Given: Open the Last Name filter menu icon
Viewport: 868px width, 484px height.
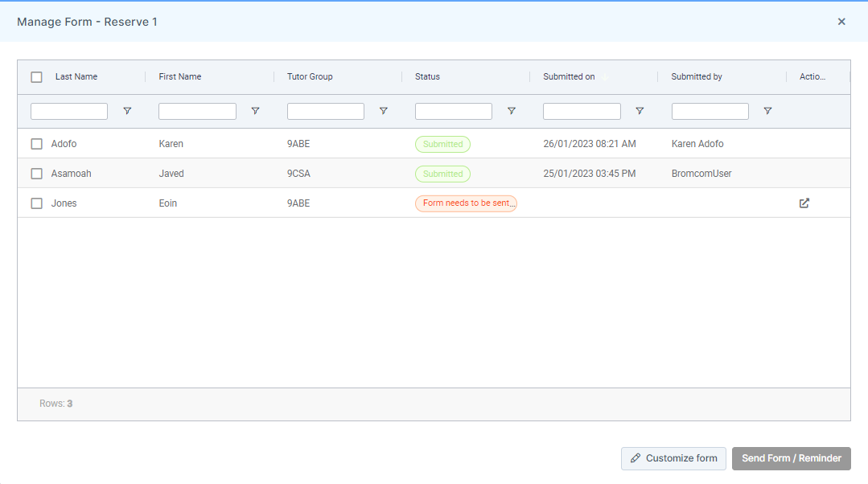Looking at the screenshot, I should (x=127, y=111).
